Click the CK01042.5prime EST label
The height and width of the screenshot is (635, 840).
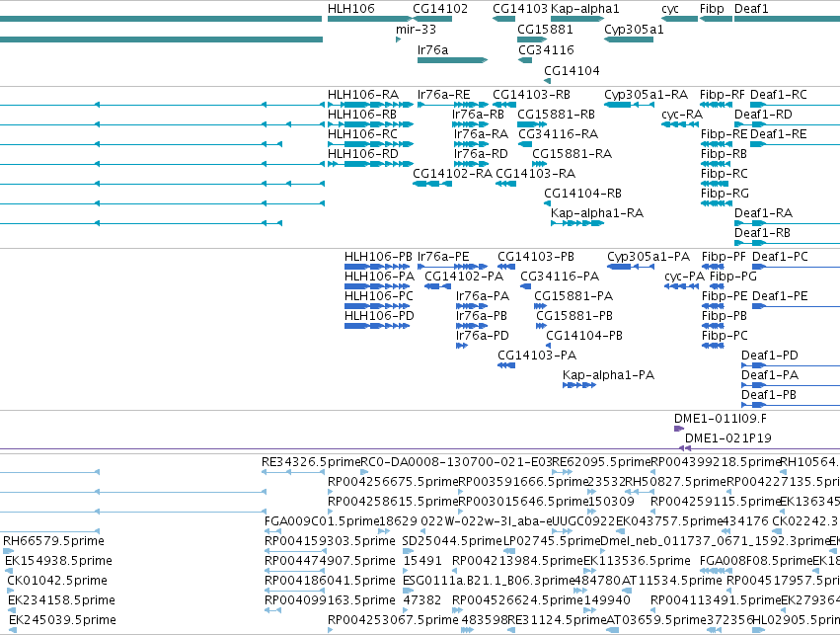(x=57, y=581)
